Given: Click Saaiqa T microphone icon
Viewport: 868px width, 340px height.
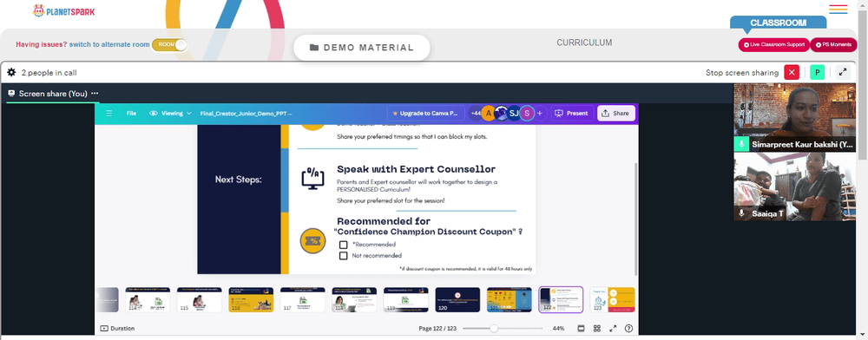Looking at the screenshot, I should click(741, 212).
